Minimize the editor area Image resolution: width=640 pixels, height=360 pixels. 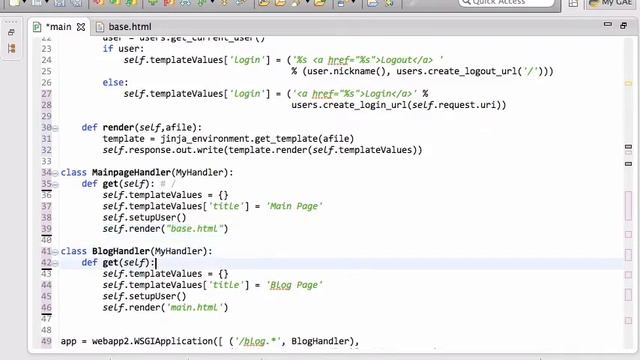(x=607, y=24)
